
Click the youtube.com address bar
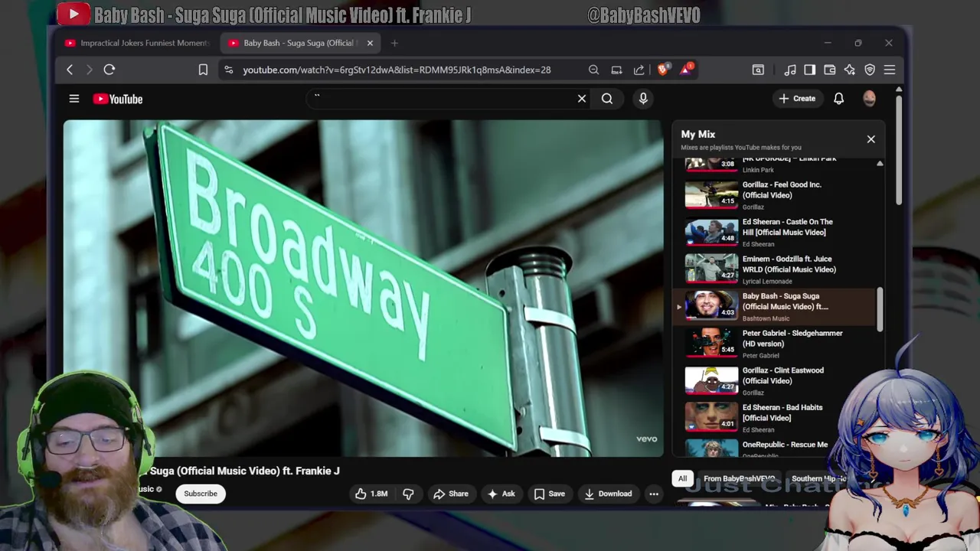(x=397, y=70)
